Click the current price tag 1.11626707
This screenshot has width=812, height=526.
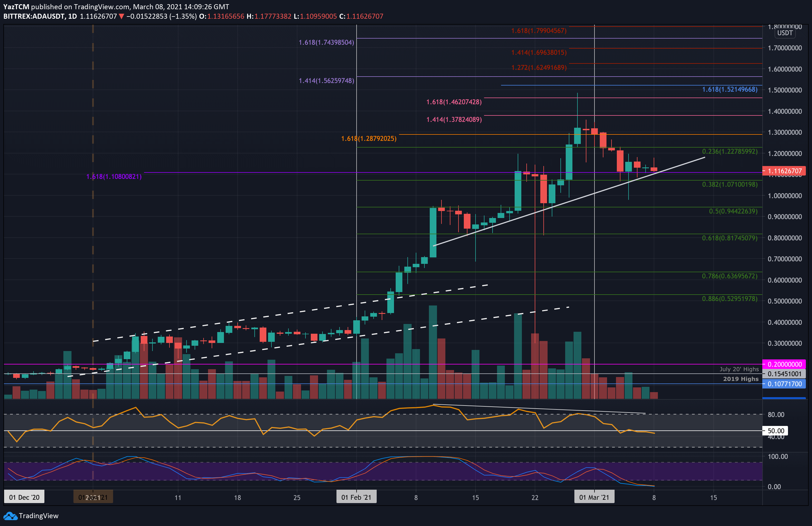(x=784, y=171)
